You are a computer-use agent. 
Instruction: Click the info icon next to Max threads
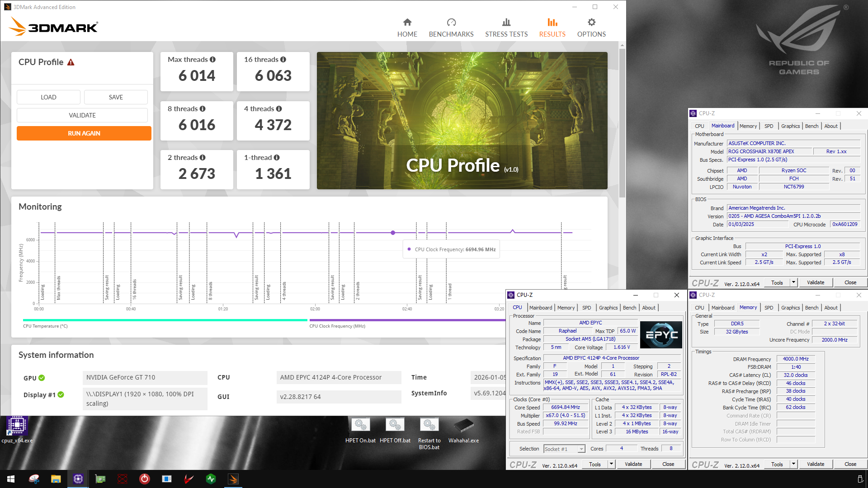point(212,59)
